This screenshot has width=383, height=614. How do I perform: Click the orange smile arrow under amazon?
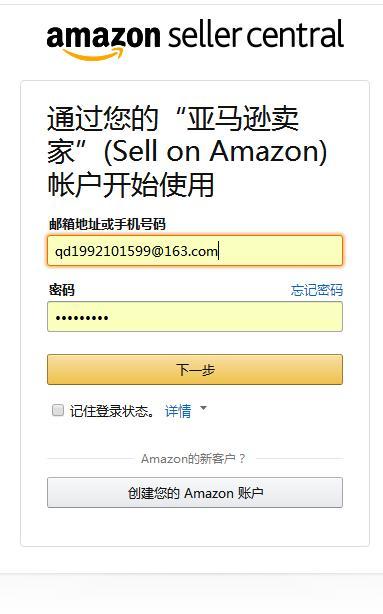[x=94, y=54]
